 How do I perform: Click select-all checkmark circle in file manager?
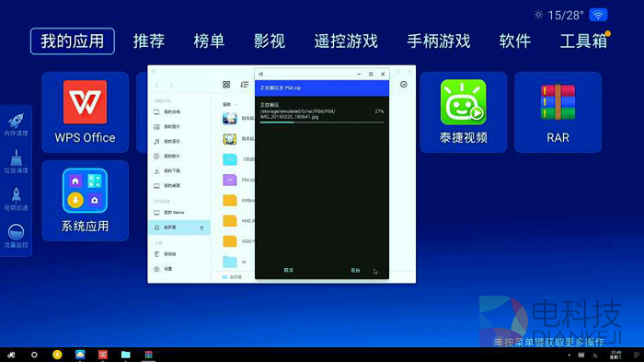[x=404, y=85]
